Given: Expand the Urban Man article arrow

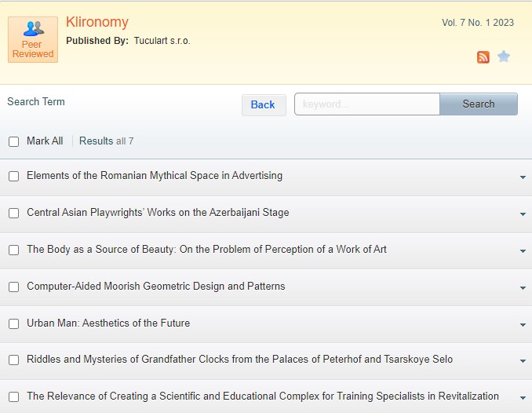Looking at the screenshot, I should point(523,325).
